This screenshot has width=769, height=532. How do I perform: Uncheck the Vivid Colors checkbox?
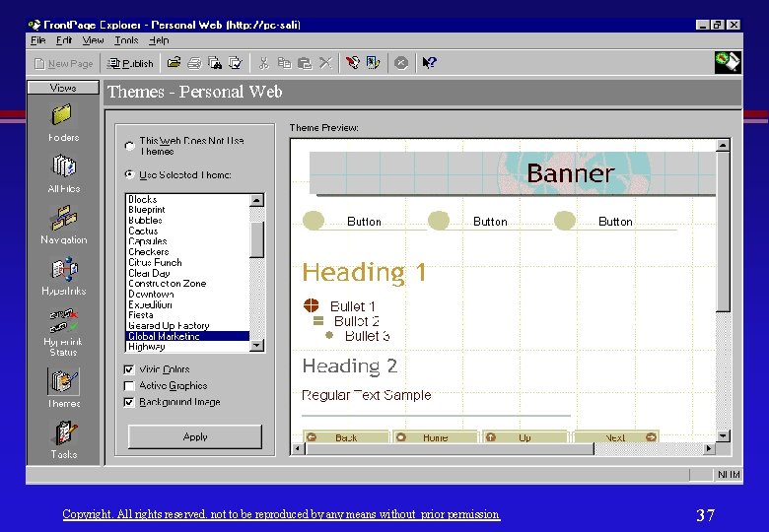tap(129, 369)
